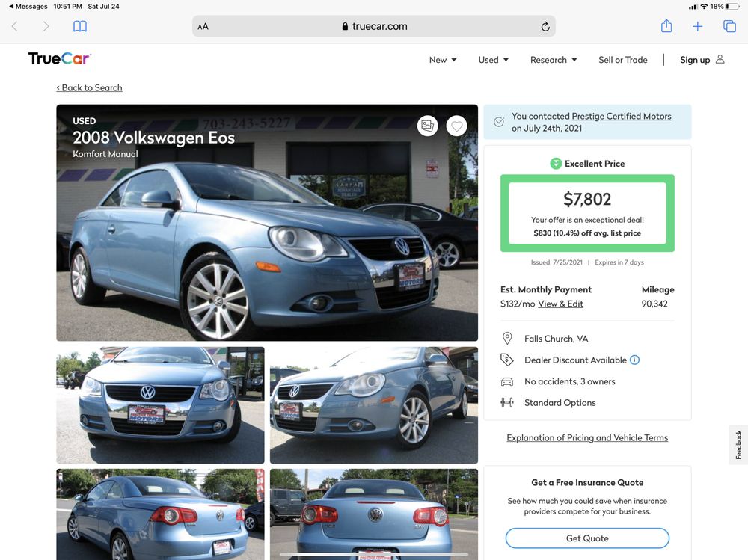
Task: Open the Research dropdown menu
Action: pos(554,60)
